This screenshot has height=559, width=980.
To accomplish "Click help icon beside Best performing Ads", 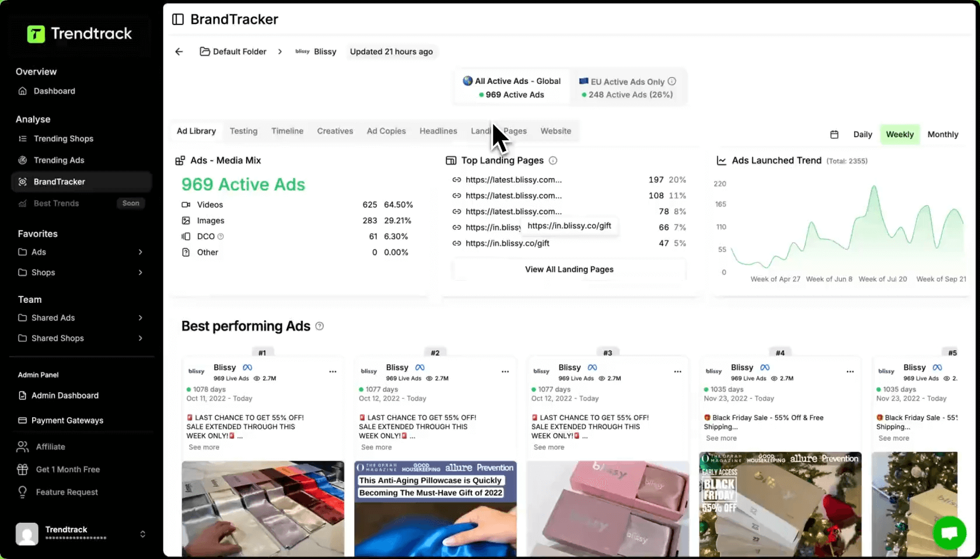I will pos(320,326).
